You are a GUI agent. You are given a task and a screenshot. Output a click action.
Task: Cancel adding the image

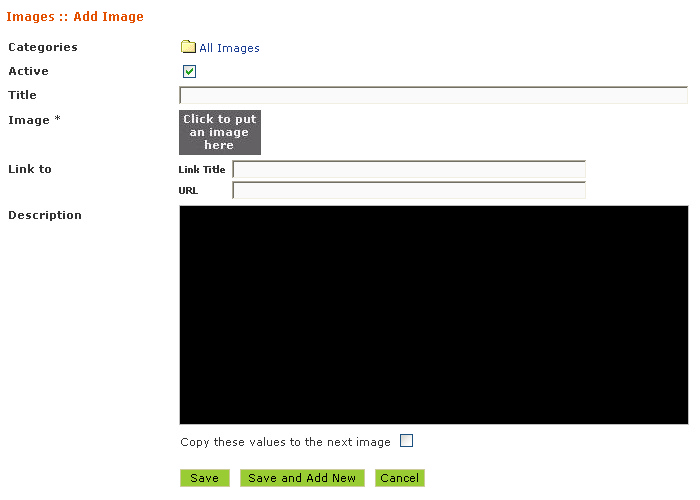pos(400,478)
